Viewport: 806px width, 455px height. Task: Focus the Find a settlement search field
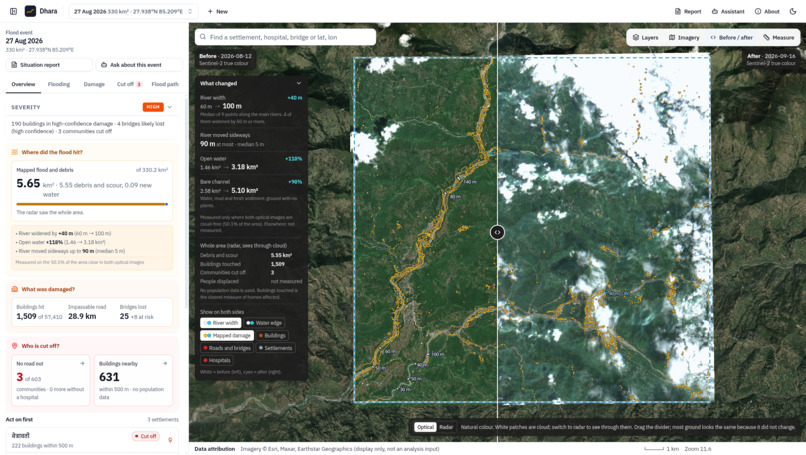tap(285, 37)
